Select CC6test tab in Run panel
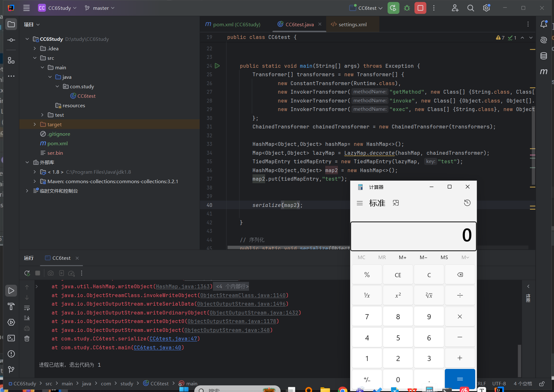 [61, 258]
